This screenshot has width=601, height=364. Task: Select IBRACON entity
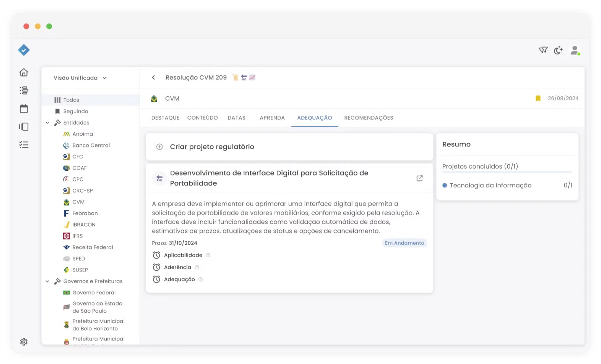pyautogui.click(x=84, y=225)
